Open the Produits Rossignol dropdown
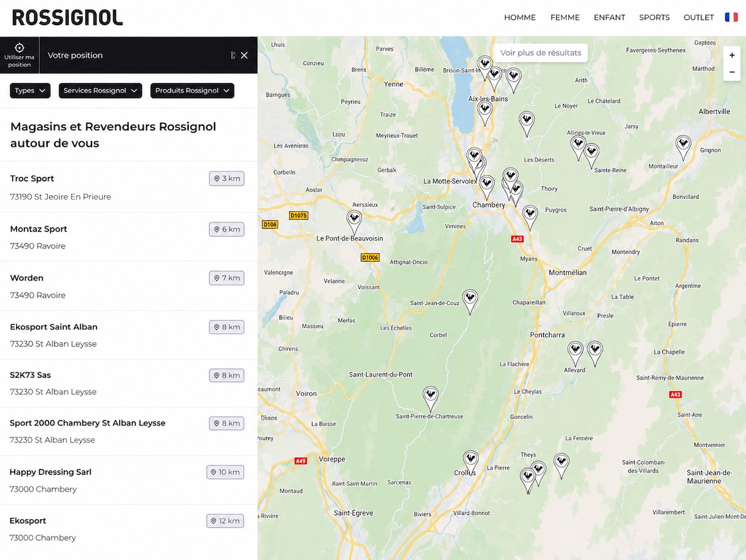The image size is (746, 560). (x=192, y=90)
